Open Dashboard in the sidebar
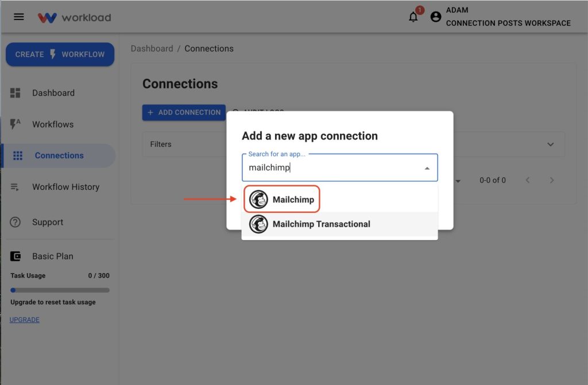The height and width of the screenshot is (385, 588). tap(53, 92)
